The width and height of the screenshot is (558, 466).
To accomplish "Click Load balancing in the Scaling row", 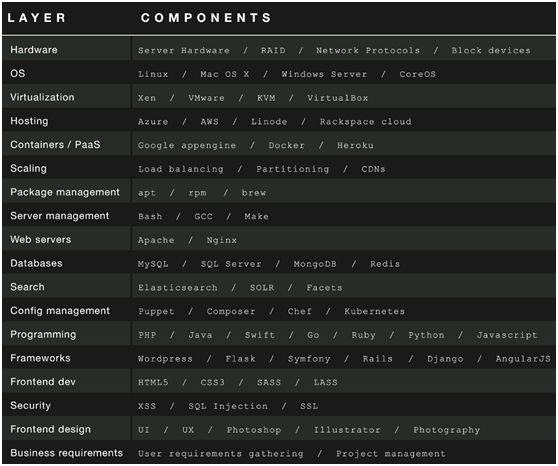I will pyautogui.click(x=181, y=169).
